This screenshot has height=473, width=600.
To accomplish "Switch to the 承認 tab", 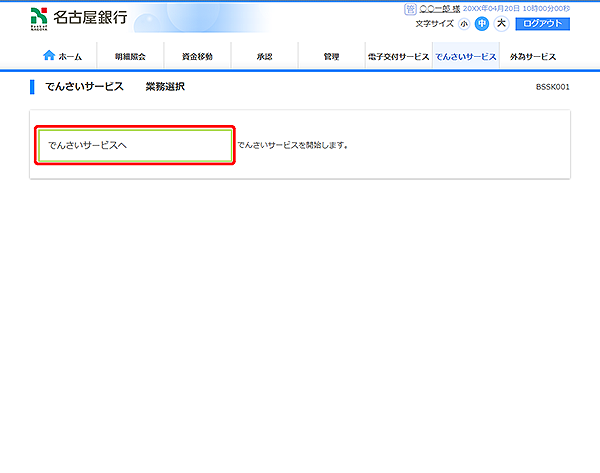I will tap(264, 57).
